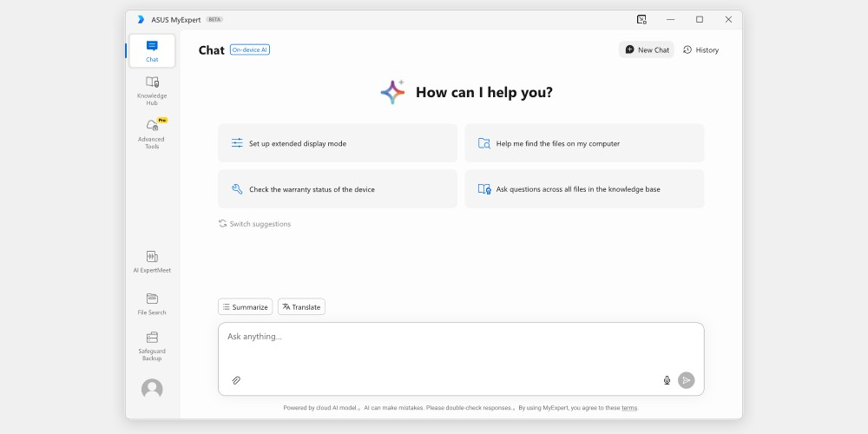Activate the microphone voice input icon

[x=667, y=380]
